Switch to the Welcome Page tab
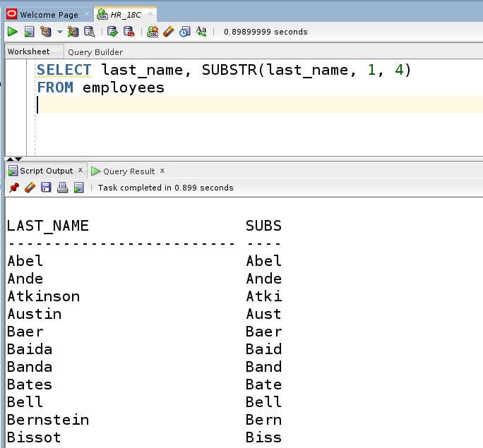The width and height of the screenshot is (483, 448). pos(49,15)
